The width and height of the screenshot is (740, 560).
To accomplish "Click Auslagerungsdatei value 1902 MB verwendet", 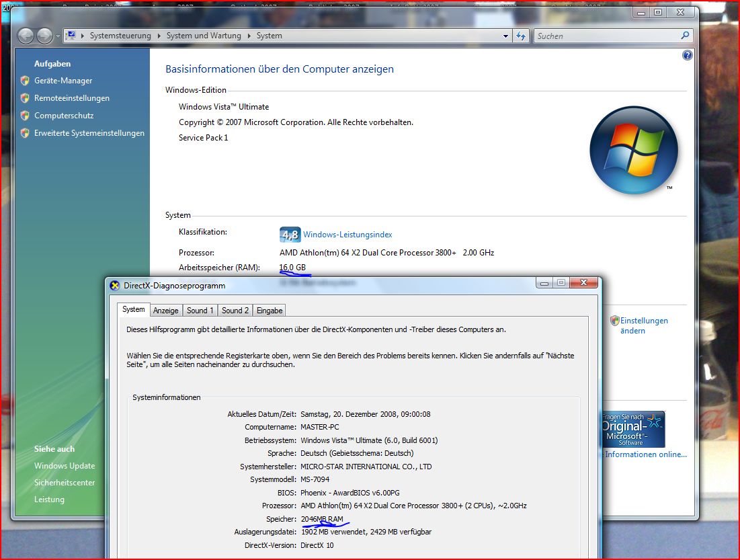I will click(366, 532).
